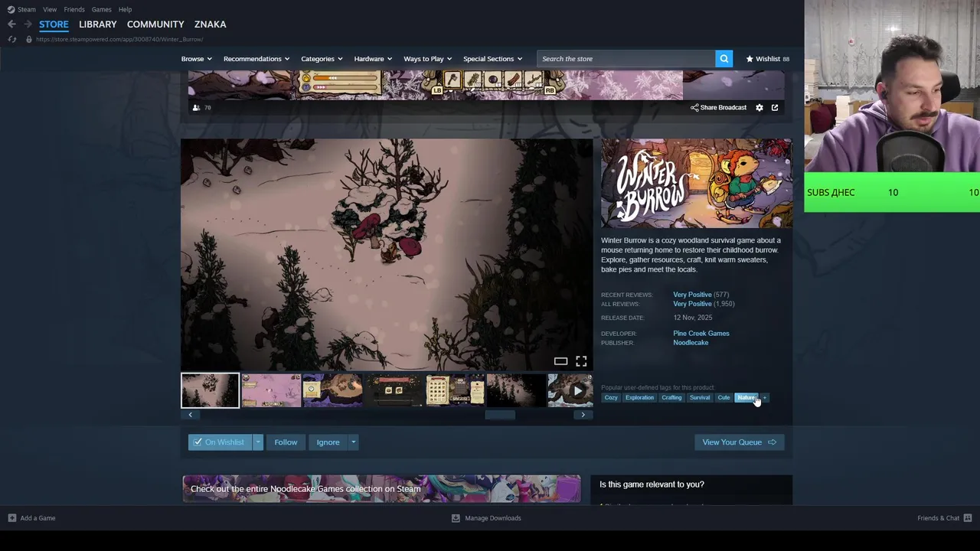980x551 pixels.
Task: Switch to the COMMUNITY tab
Action: click(155, 24)
